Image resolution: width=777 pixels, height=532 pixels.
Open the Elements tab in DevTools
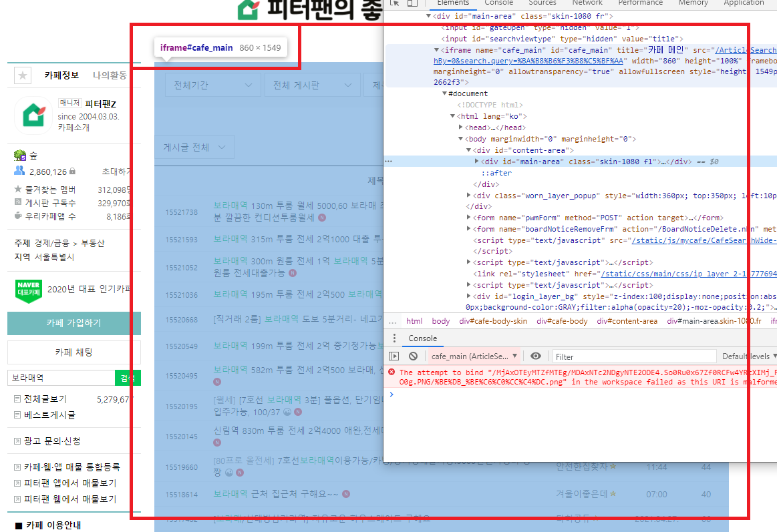[x=453, y=3]
